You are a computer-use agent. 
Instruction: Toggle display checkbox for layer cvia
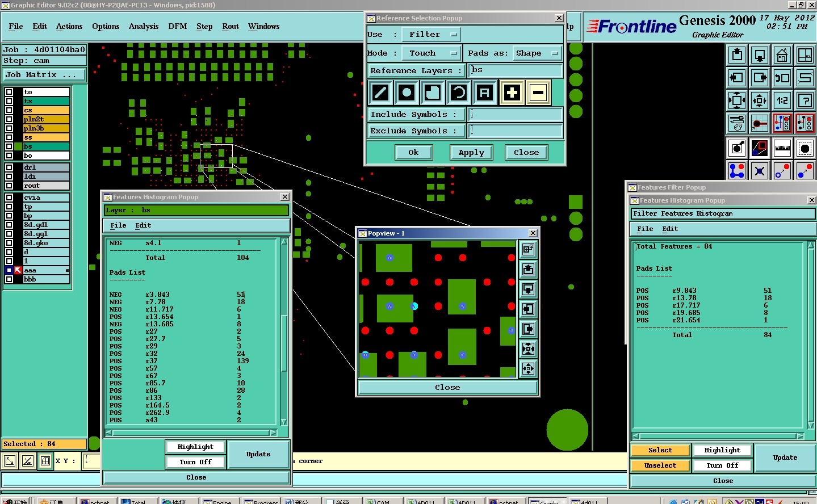9,198
